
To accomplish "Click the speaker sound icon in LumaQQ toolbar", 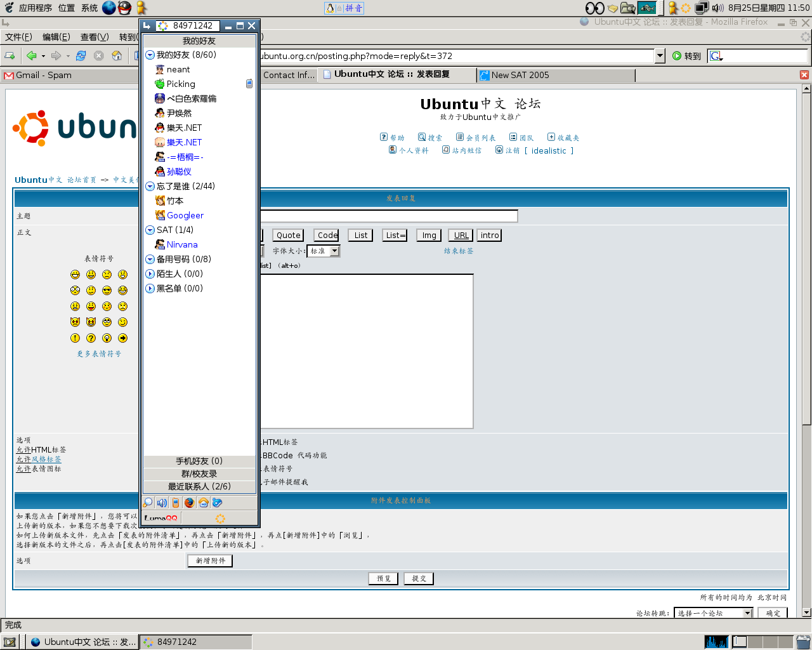I will point(162,503).
